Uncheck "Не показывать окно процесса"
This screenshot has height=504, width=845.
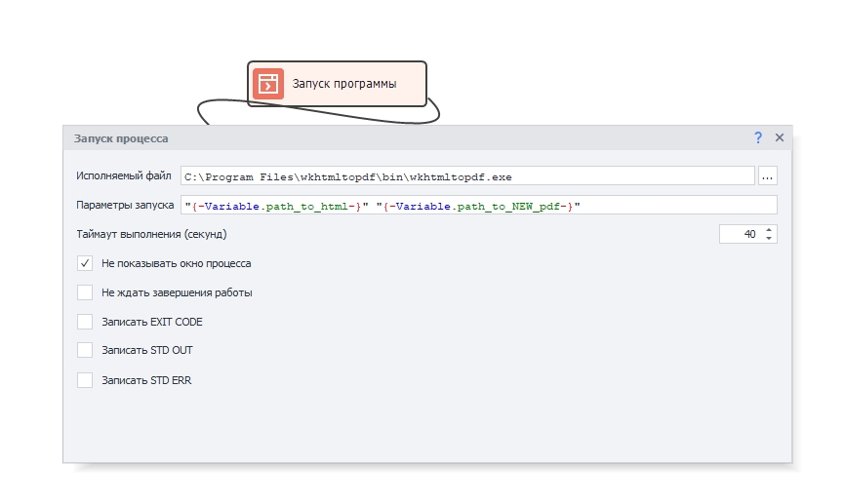pyautogui.click(x=85, y=263)
